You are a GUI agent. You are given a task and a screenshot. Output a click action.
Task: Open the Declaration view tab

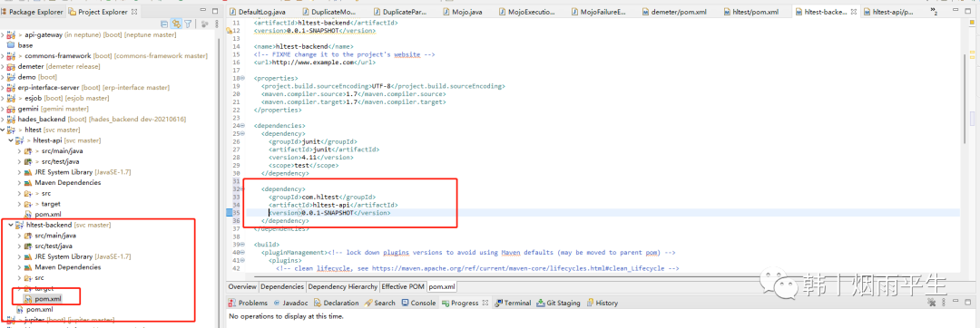pos(337,303)
